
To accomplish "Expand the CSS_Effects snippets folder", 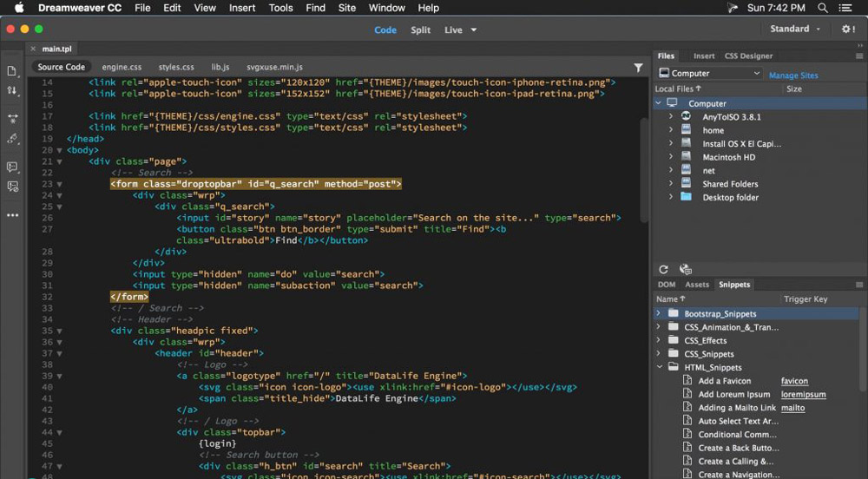I will click(x=659, y=340).
